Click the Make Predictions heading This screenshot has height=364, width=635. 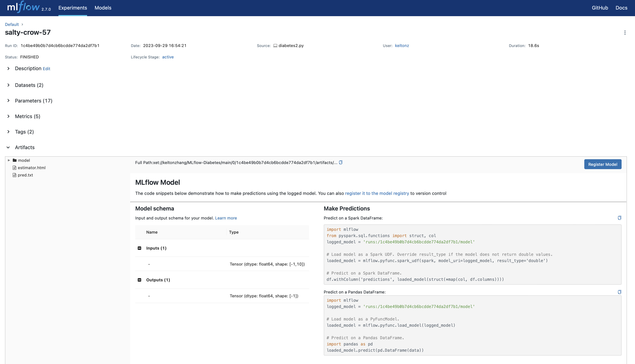[x=347, y=208]
